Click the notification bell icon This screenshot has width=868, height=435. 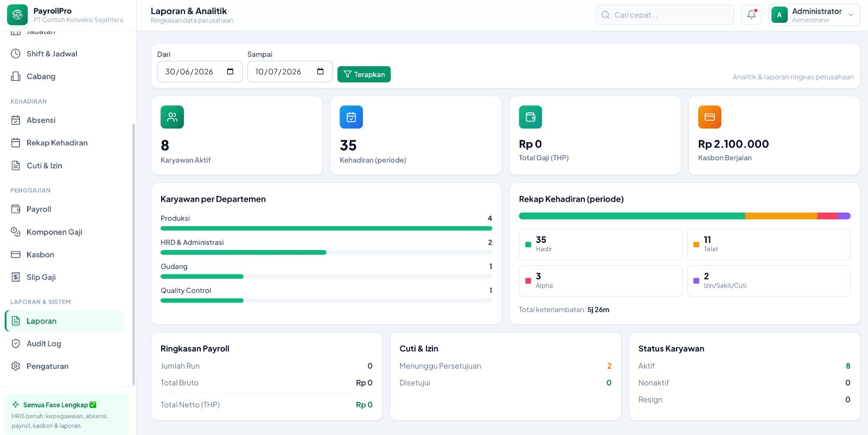pyautogui.click(x=751, y=15)
